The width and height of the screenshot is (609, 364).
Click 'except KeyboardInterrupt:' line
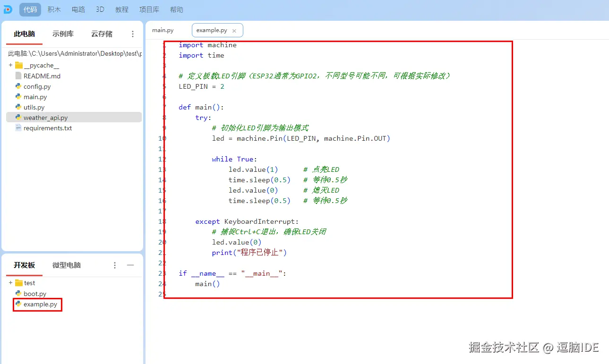[x=247, y=221]
